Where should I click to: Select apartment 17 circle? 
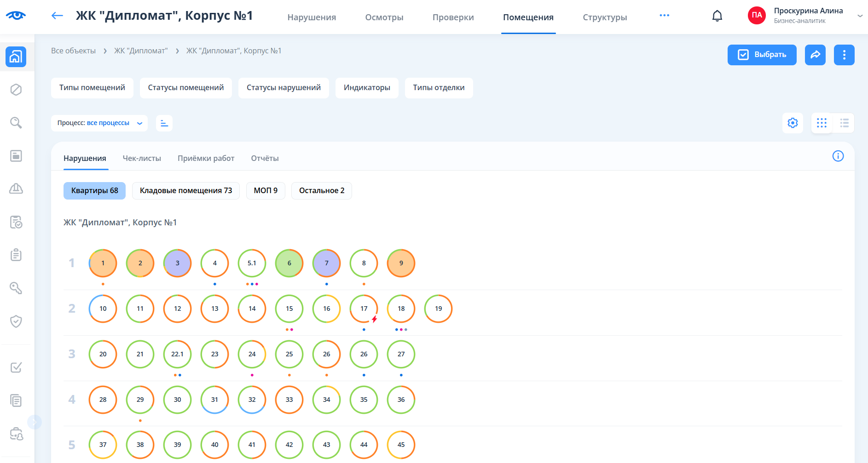click(364, 309)
